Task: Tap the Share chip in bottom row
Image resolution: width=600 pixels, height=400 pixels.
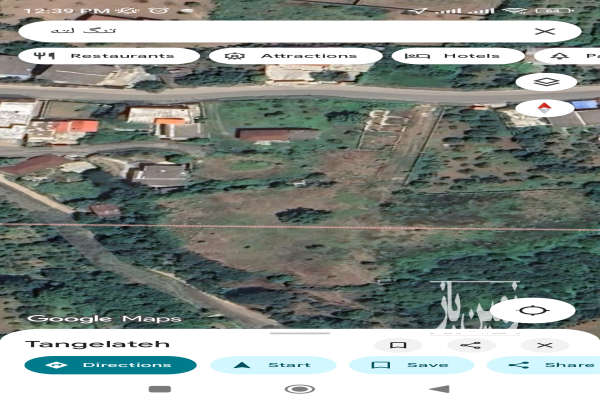Action: click(543, 365)
